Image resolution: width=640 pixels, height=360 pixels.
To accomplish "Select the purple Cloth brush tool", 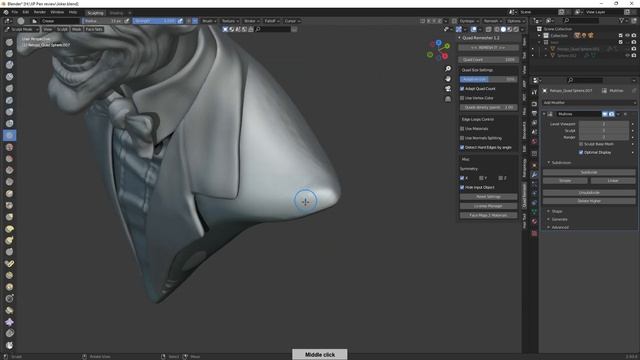I will (9, 322).
